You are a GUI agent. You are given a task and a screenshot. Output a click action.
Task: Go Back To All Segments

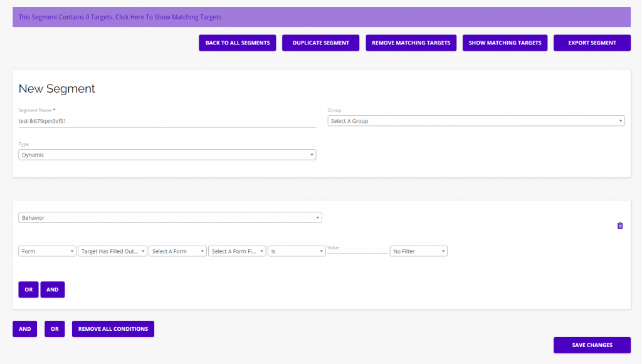(237, 43)
